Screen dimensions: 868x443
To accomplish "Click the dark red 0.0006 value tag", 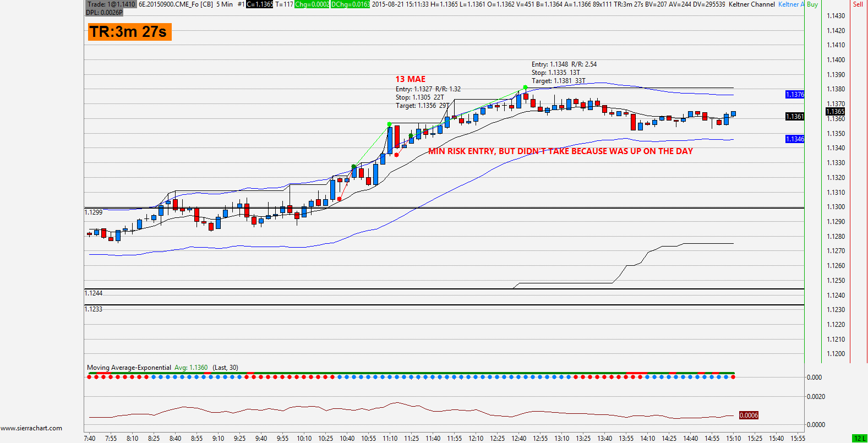I will point(749,415).
